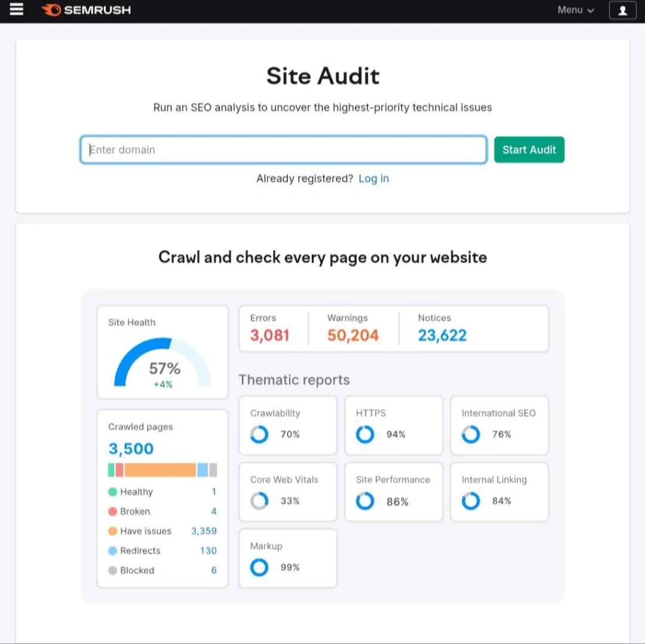
Task: Open the Have issues count 3,359
Action: [x=204, y=531]
